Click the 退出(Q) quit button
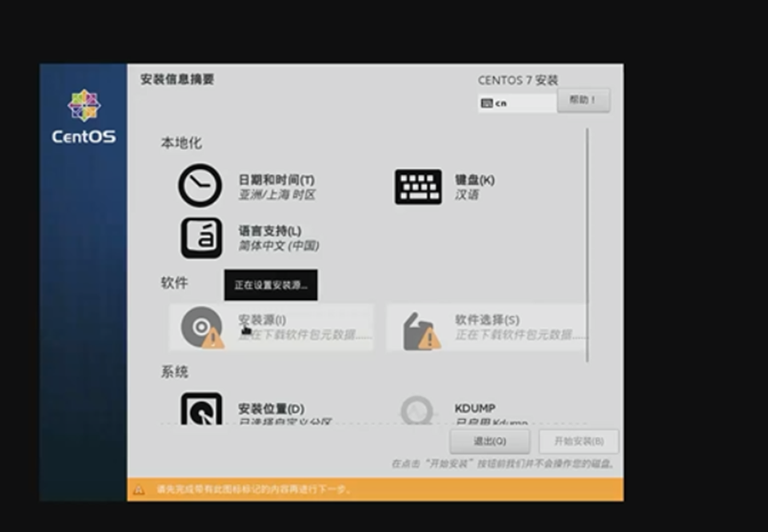 pos(490,441)
